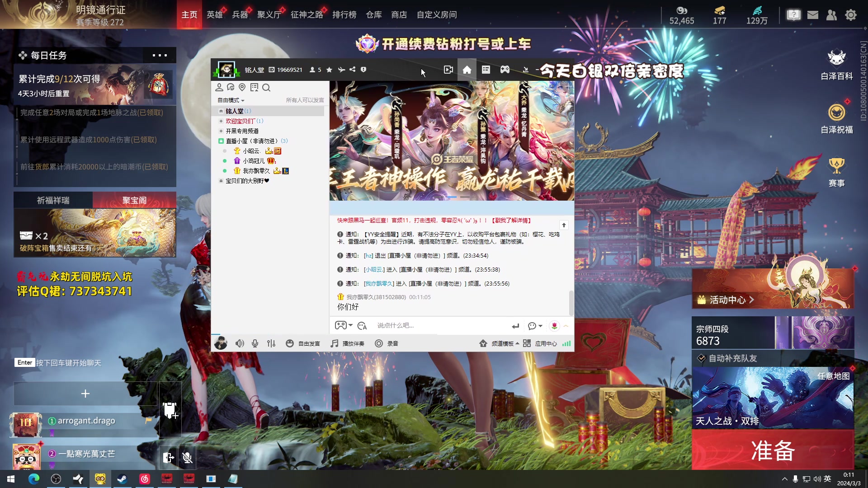Open the 自由模式 mode dropdown
The width and height of the screenshot is (868, 488).
coord(231,100)
